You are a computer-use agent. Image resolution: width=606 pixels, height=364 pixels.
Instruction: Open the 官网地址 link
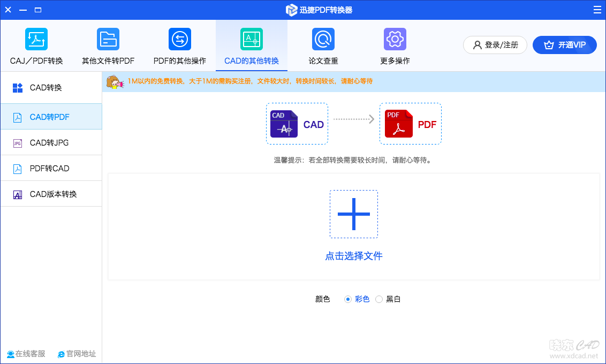tap(77, 354)
